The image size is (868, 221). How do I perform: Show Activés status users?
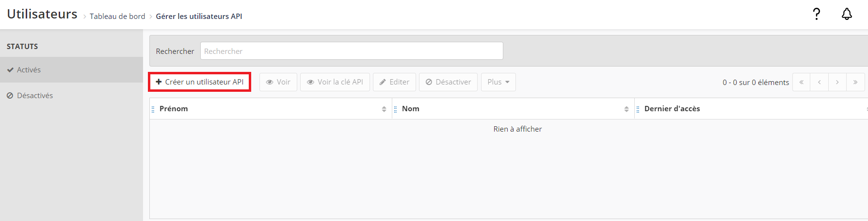29,70
